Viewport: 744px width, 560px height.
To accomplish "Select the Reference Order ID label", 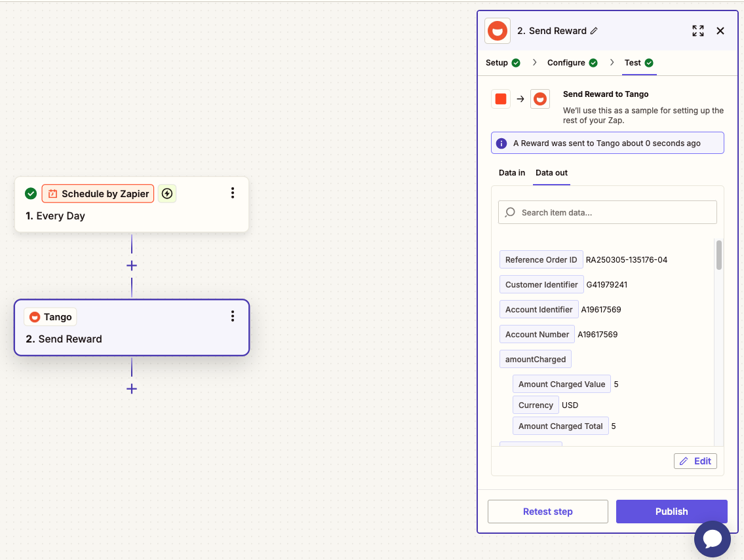I will [x=541, y=260].
